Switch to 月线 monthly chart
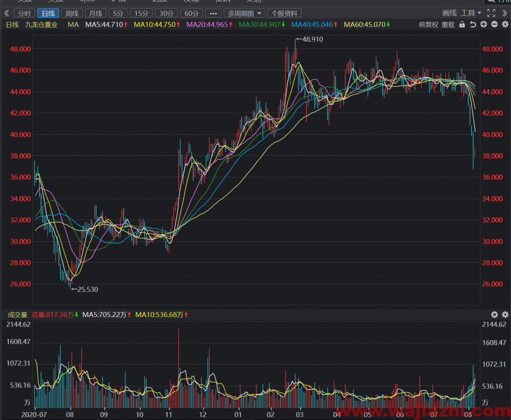 pos(96,13)
